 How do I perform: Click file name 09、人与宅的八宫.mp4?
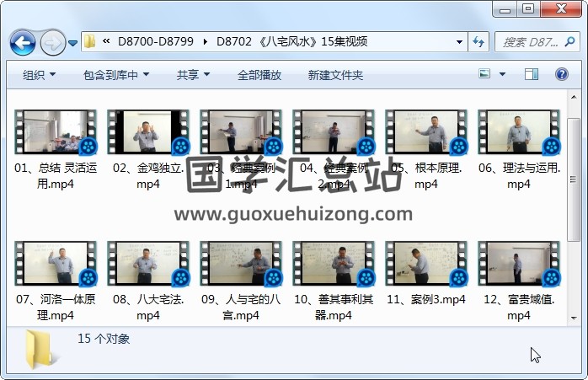coord(241,308)
